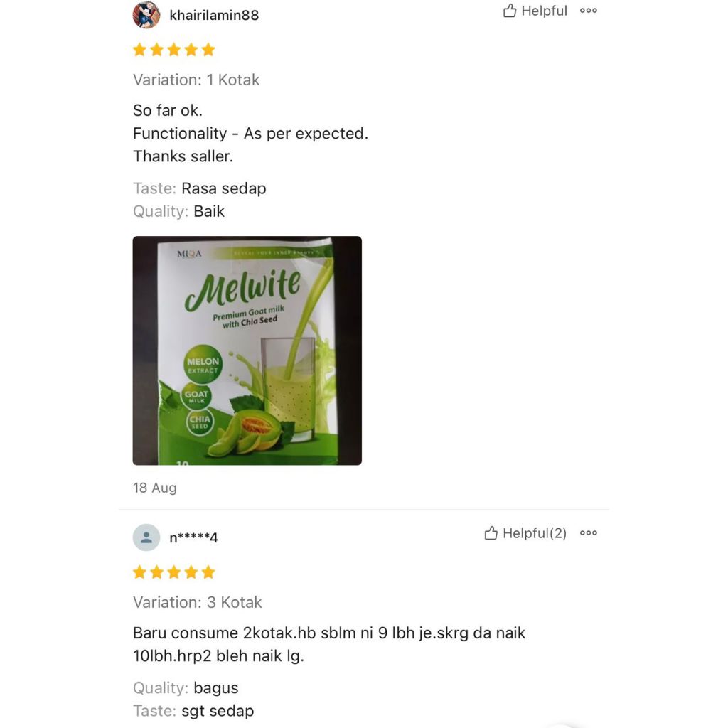Click the thumbs-up icon in n*****4's review
This screenshot has width=728, height=728.
491,533
